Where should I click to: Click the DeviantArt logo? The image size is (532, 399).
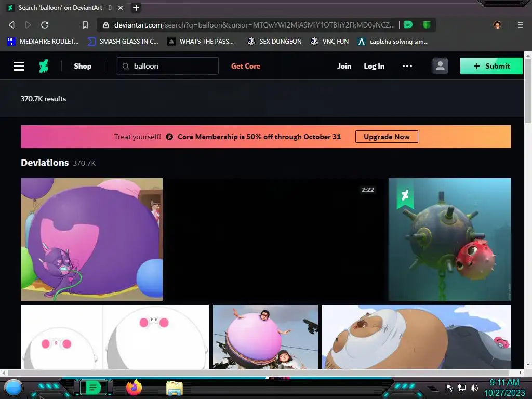coord(44,66)
